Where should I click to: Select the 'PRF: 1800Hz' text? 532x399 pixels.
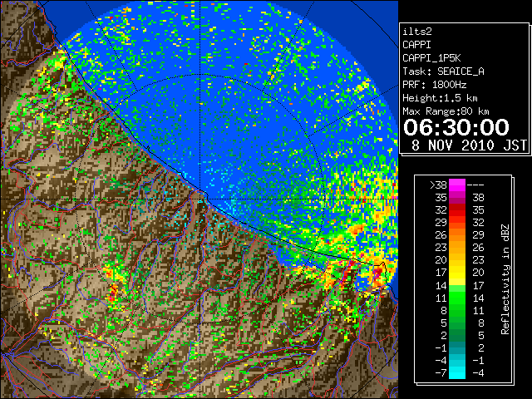pyautogui.click(x=434, y=85)
